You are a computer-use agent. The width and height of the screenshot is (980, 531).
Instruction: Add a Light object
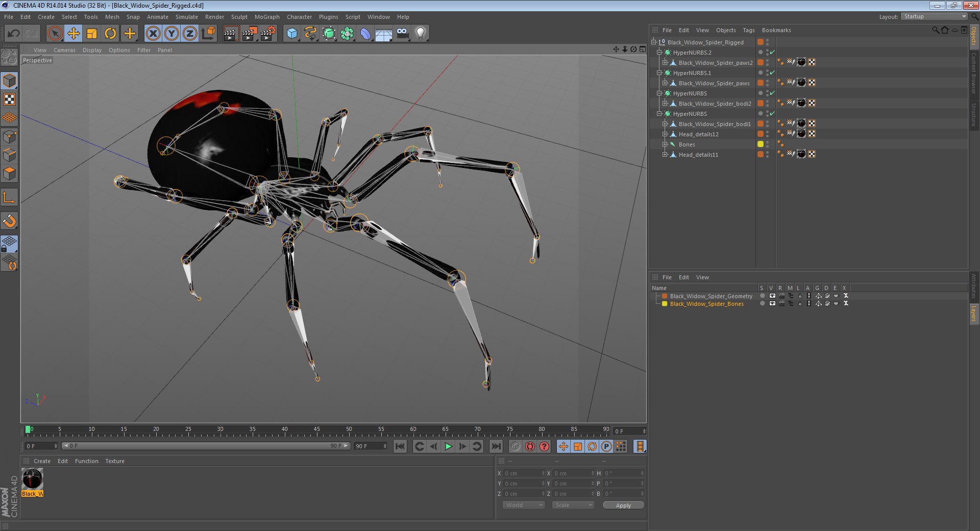tap(421, 34)
